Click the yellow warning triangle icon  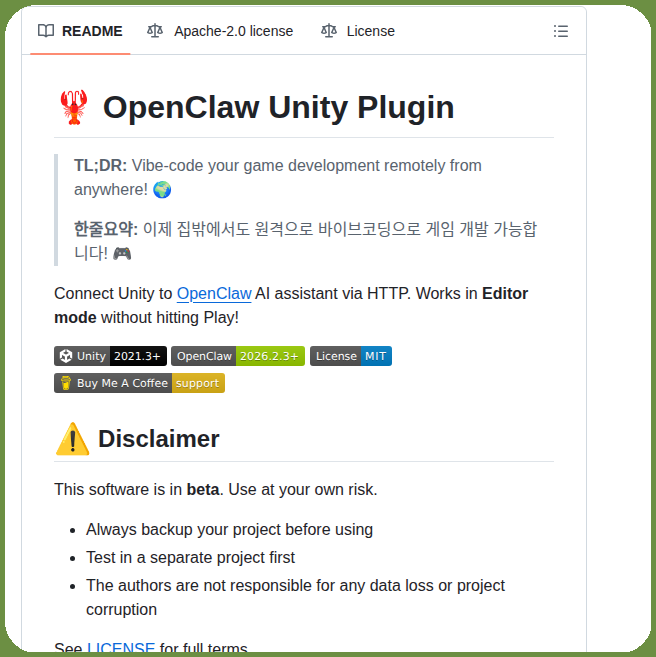point(72,439)
